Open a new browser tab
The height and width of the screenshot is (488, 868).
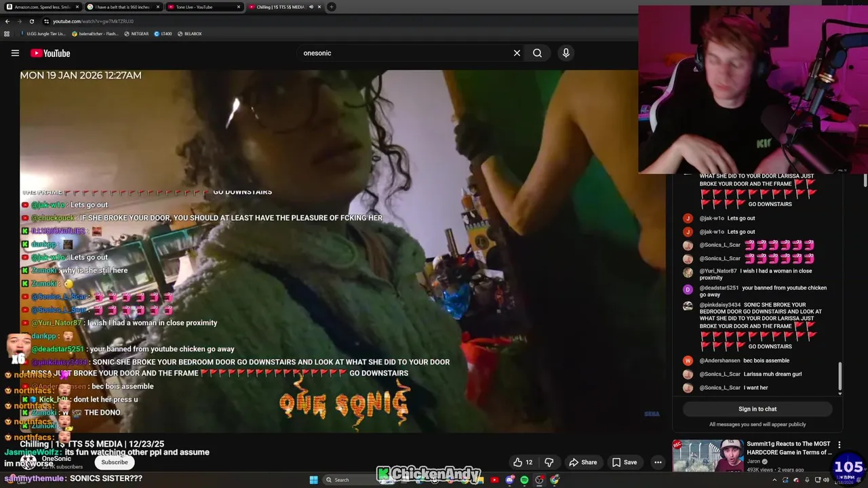point(331,7)
